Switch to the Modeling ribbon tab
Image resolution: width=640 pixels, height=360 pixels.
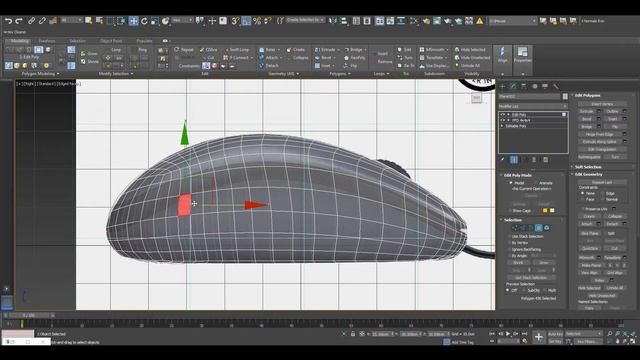click(20, 41)
